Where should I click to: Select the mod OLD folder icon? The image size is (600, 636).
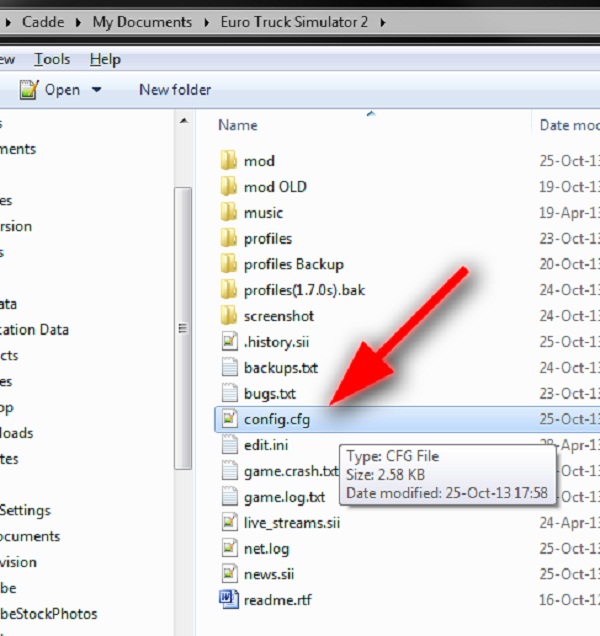pyautogui.click(x=229, y=187)
